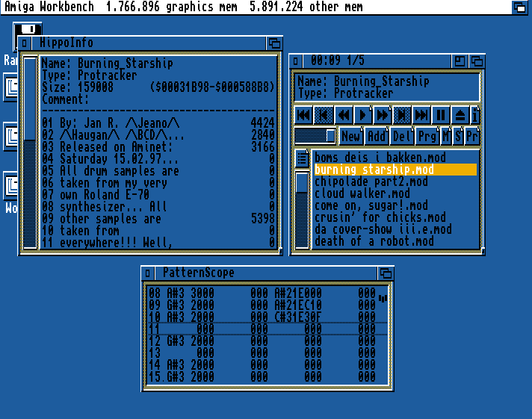Select cloud walker.mod in the playlist
532x419 pixels.
362,193
